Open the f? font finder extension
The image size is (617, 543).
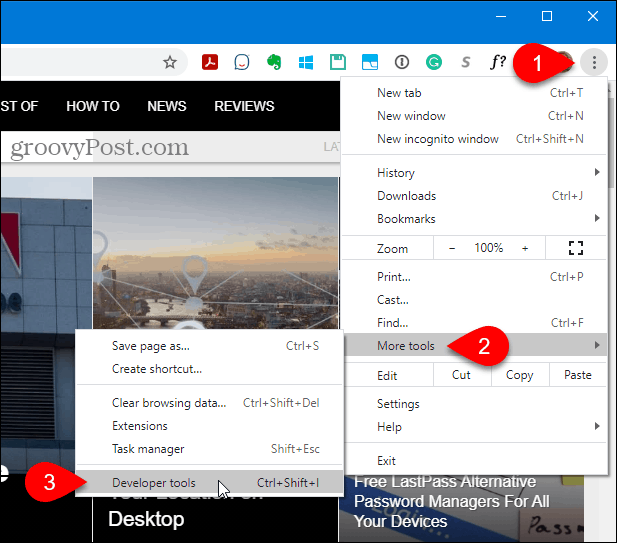click(x=498, y=62)
